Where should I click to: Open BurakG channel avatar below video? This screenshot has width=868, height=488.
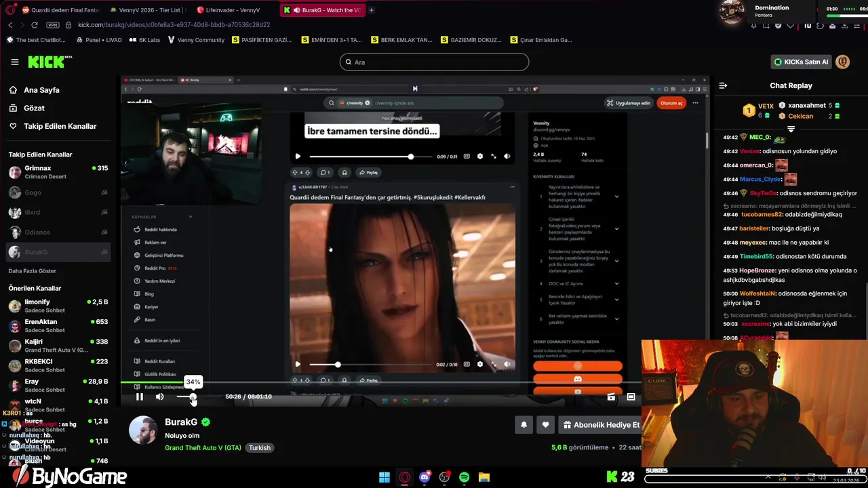143,430
